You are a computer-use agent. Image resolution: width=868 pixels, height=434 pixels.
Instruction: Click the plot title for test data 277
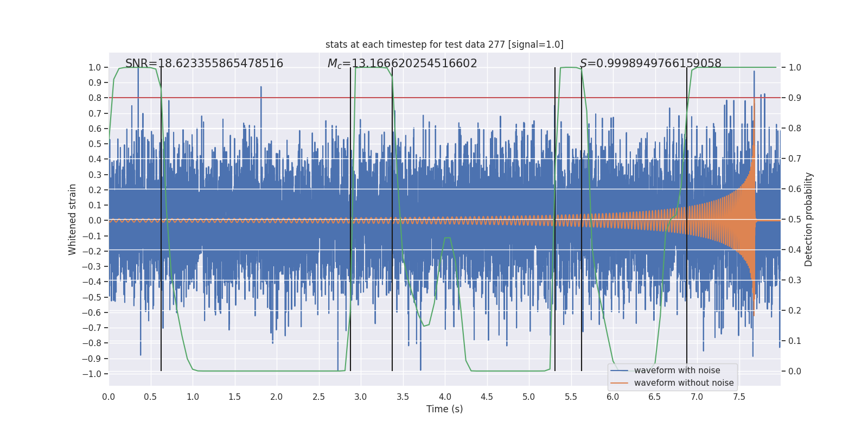point(444,44)
